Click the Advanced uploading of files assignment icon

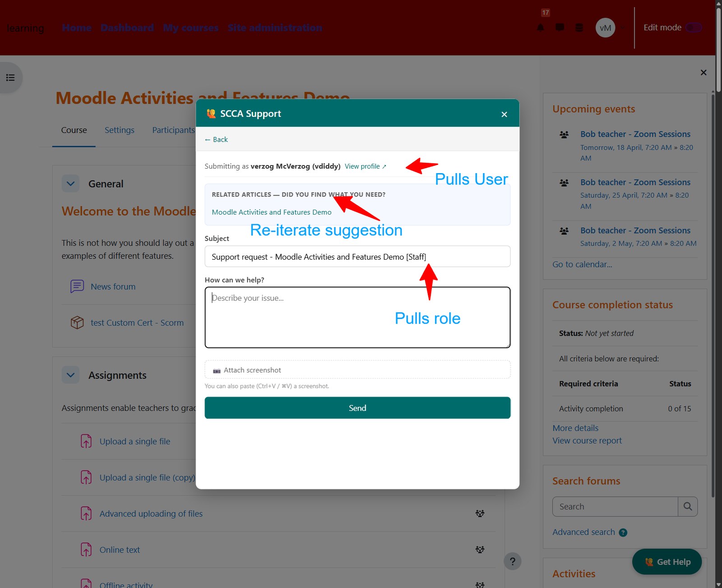coord(86,513)
